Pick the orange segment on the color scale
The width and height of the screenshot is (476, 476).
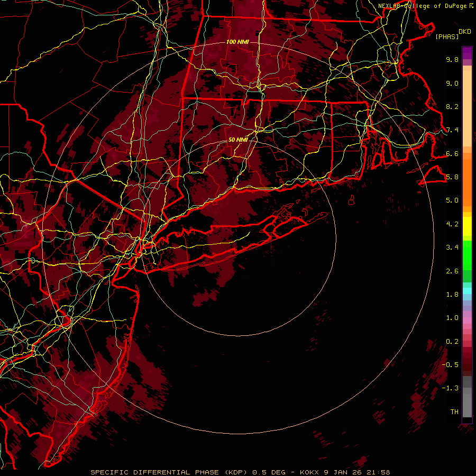[467, 182]
